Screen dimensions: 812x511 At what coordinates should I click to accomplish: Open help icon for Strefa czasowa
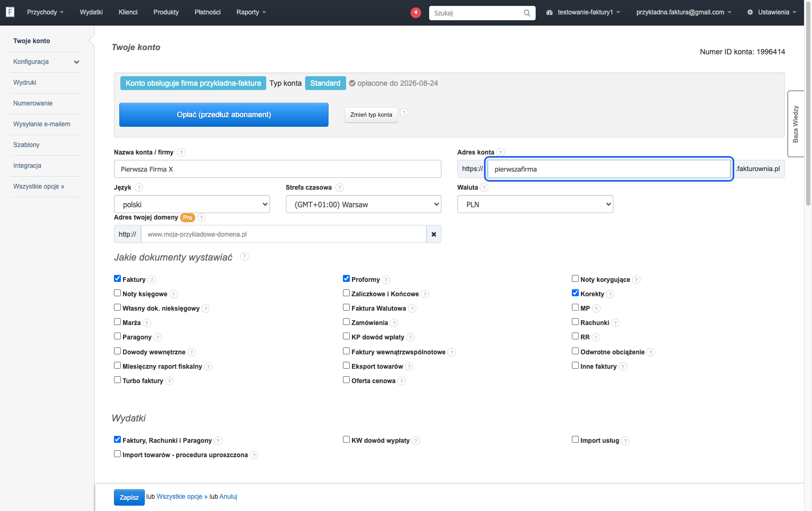tap(340, 188)
